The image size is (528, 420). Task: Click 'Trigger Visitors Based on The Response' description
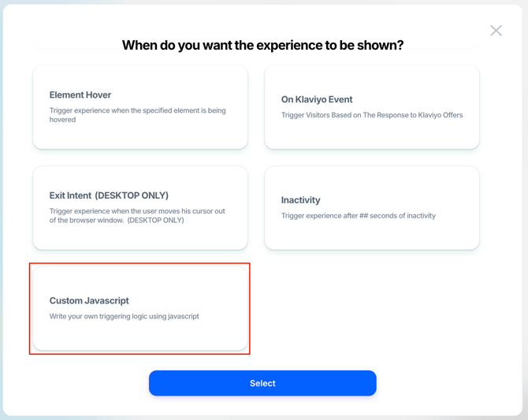click(372, 115)
